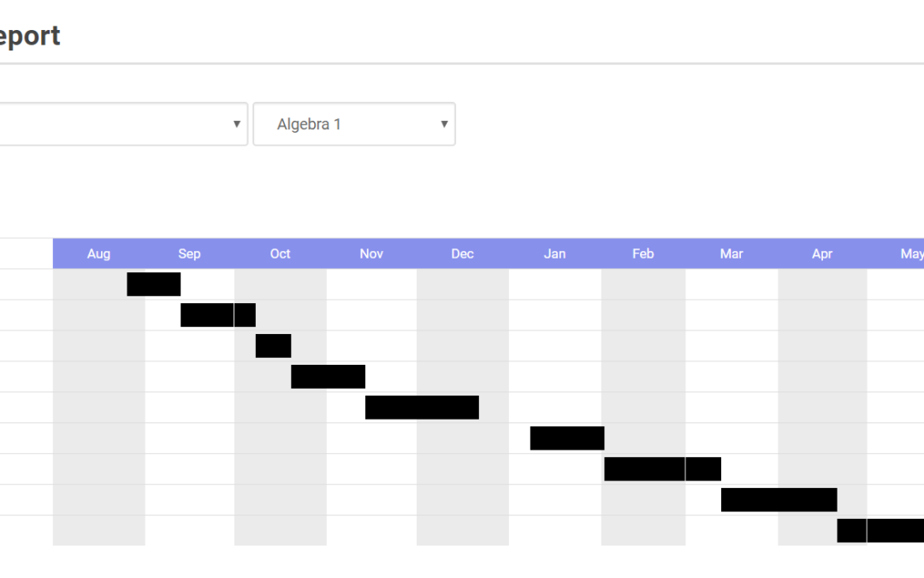Viewport: 924px width, 578px height.
Task: Open the Algebra 1 course dropdown
Action: click(x=354, y=124)
